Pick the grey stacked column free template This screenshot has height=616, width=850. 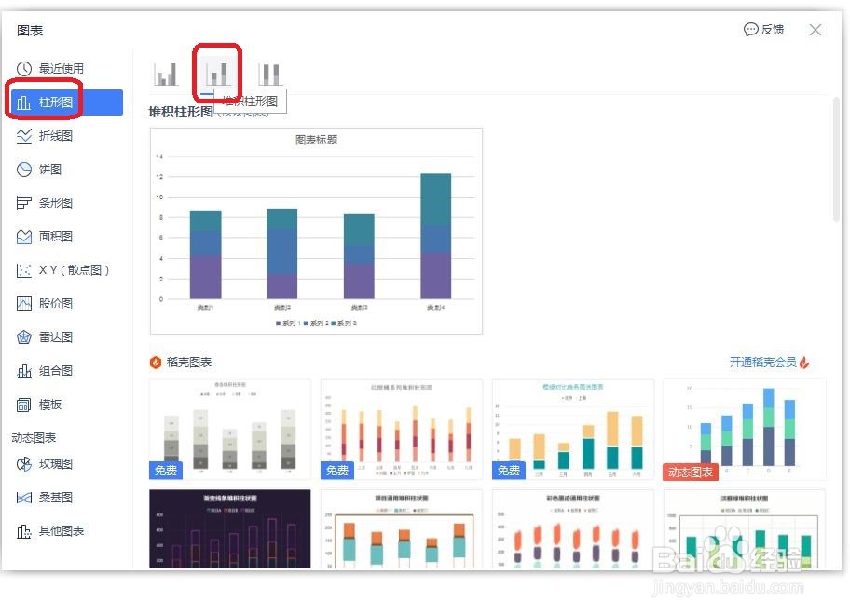pos(230,430)
